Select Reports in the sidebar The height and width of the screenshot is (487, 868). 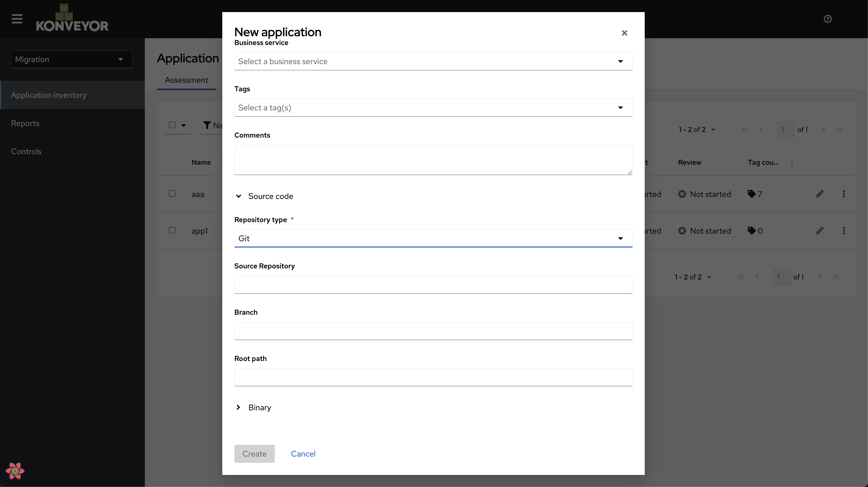pos(25,123)
